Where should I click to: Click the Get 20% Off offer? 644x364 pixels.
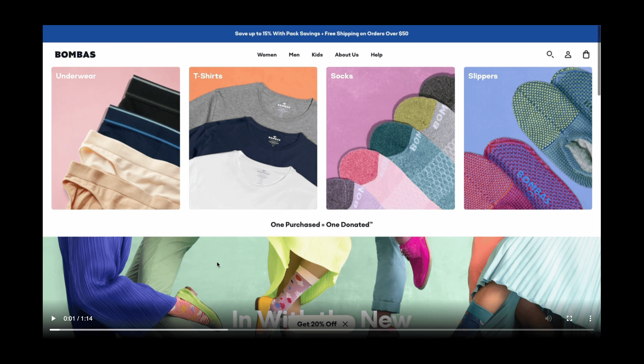(317, 324)
